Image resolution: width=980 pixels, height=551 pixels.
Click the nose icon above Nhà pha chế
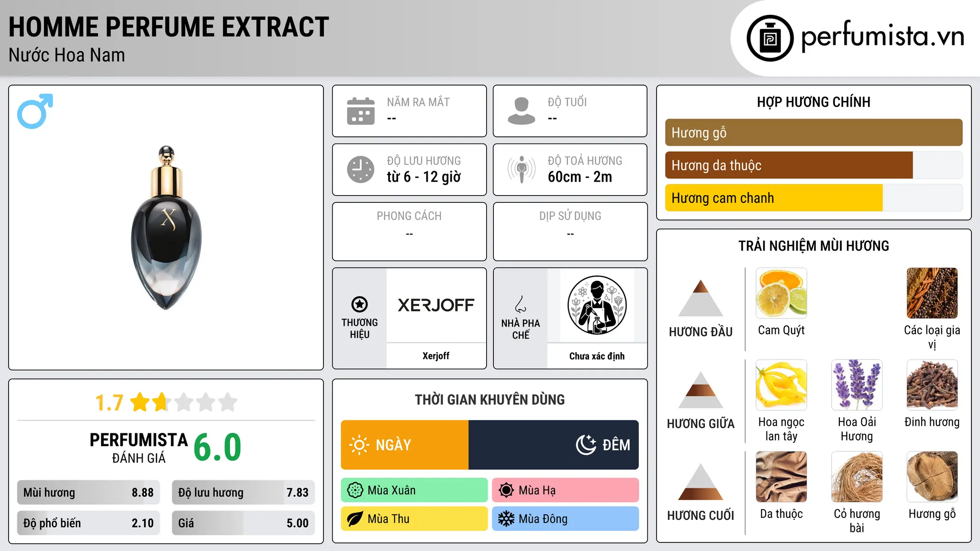(x=521, y=304)
